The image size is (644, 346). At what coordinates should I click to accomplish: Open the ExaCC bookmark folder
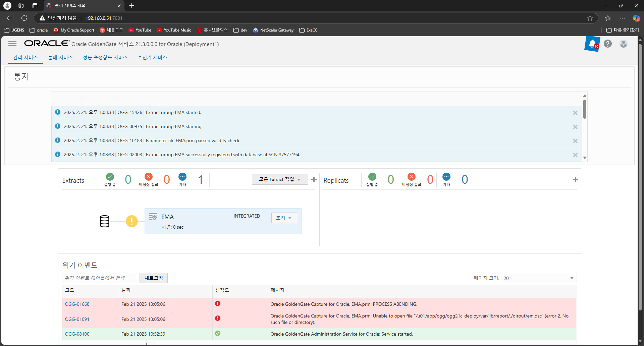(x=308, y=30)
